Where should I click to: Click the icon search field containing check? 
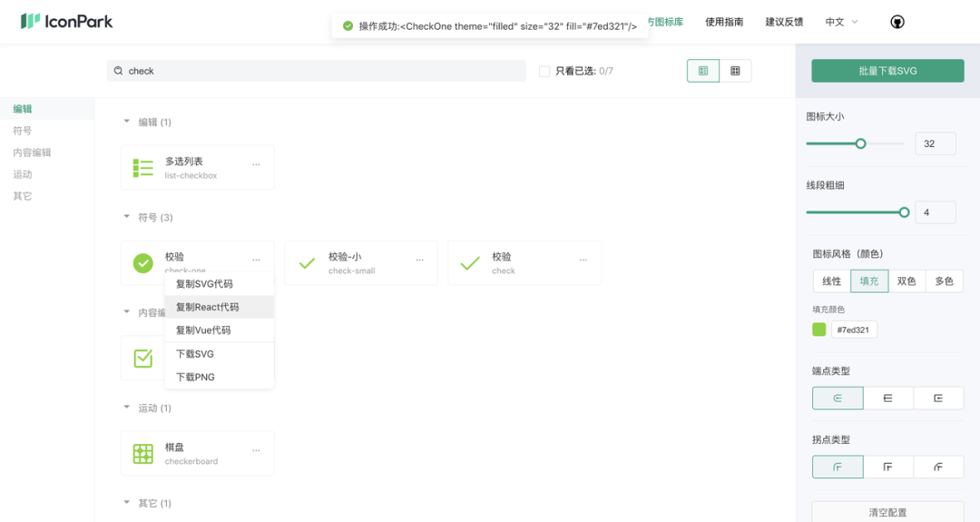click(x=317, y=71)
